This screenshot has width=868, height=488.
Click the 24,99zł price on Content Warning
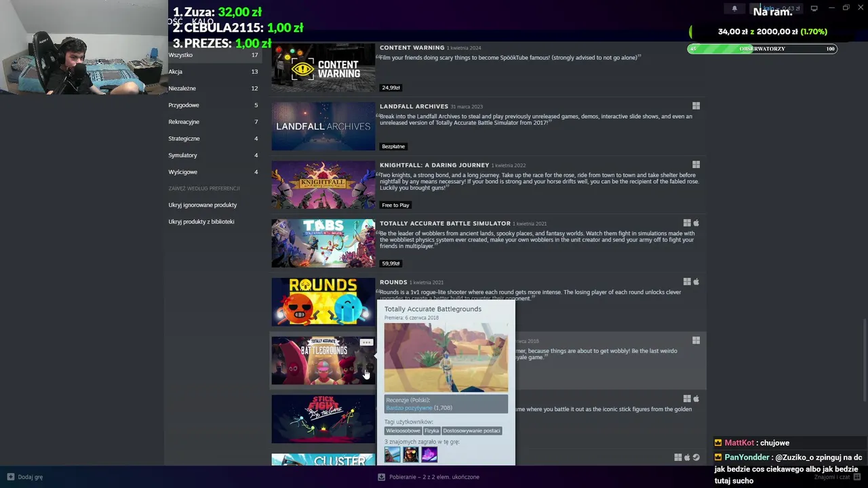pyautogui.click(x=391, y=87)
